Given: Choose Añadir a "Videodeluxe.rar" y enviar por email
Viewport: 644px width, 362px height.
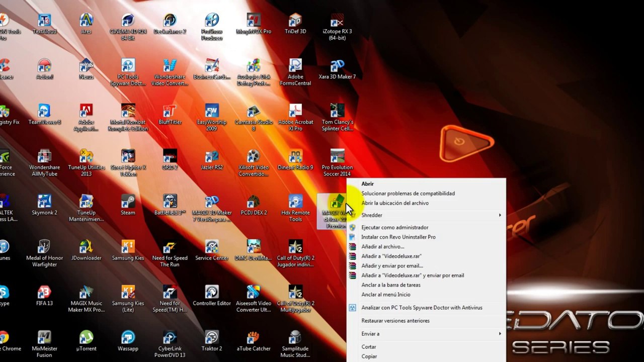Looking at the screenshot, I should coord(426,276).
